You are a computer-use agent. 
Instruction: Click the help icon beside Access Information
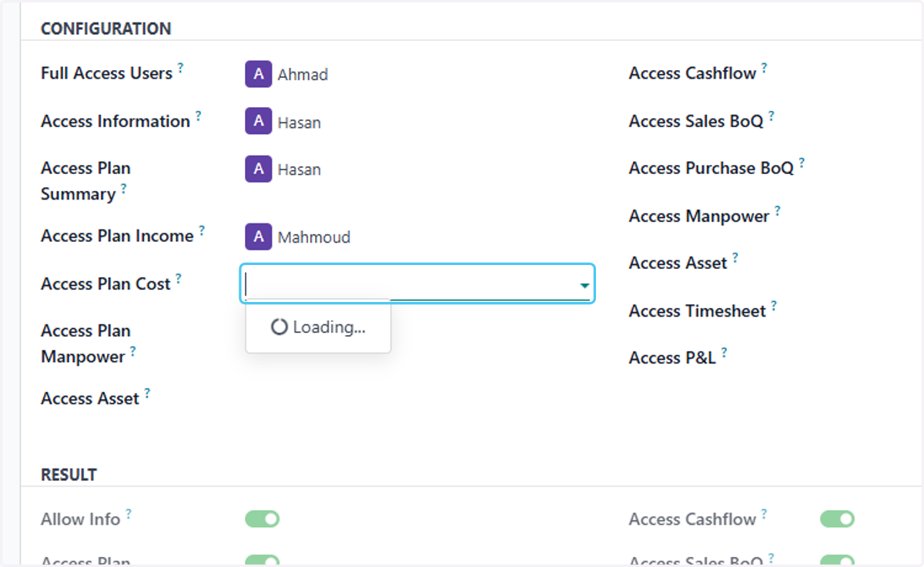click(x=198, y=116)
